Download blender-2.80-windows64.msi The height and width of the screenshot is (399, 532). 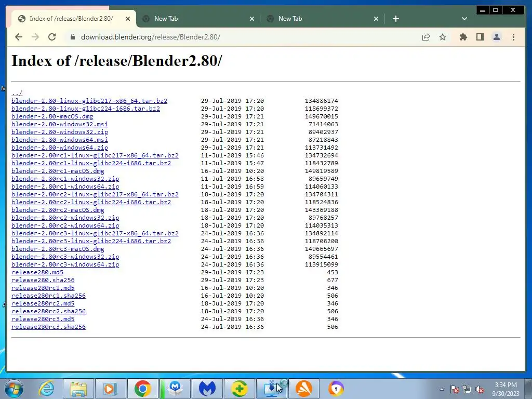59,140
